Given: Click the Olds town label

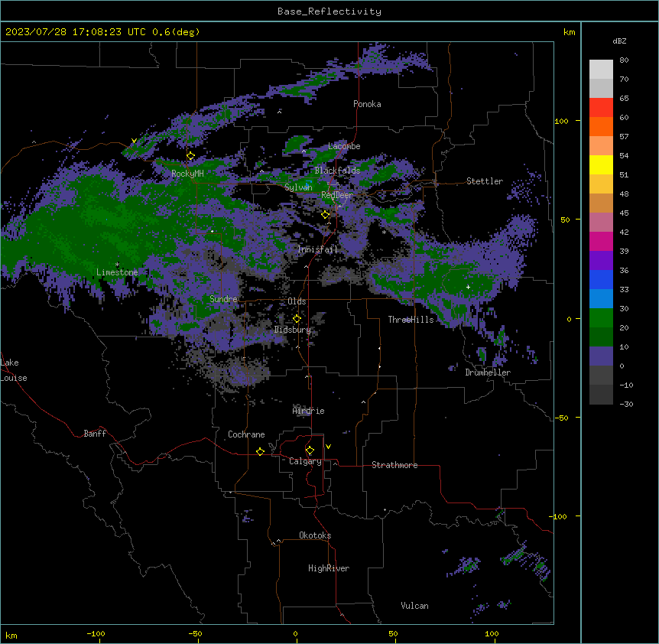Looking at the screenshot, I should point(297,301).
